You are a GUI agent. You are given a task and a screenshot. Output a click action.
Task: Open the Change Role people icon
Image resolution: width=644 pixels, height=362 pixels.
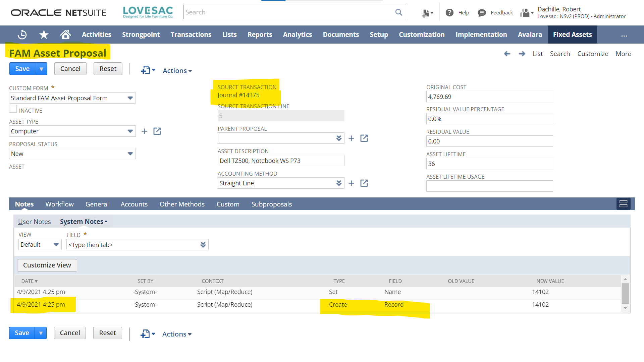[x=527, y=13]
